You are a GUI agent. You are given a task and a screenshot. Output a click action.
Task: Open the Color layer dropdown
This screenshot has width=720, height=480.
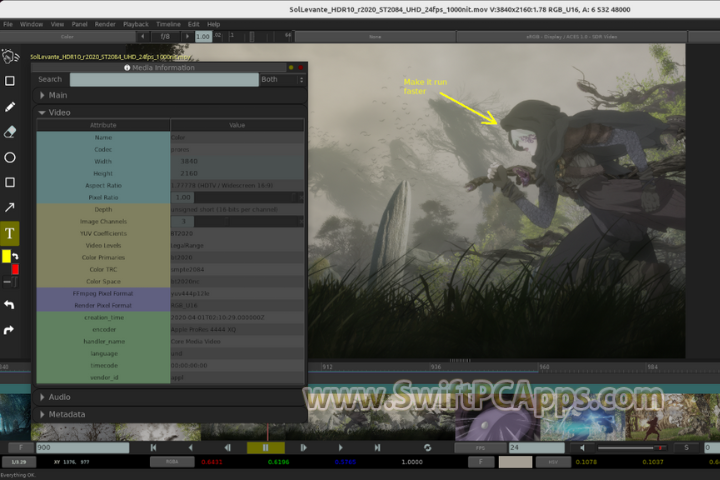[68, 36]
